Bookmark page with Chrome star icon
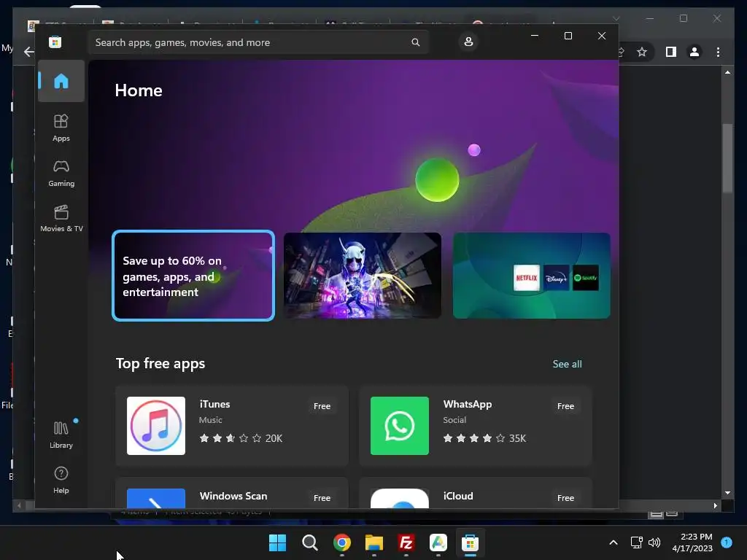Image resolution: width=747 pixels, height=560 pixels. tap(642, 52)
